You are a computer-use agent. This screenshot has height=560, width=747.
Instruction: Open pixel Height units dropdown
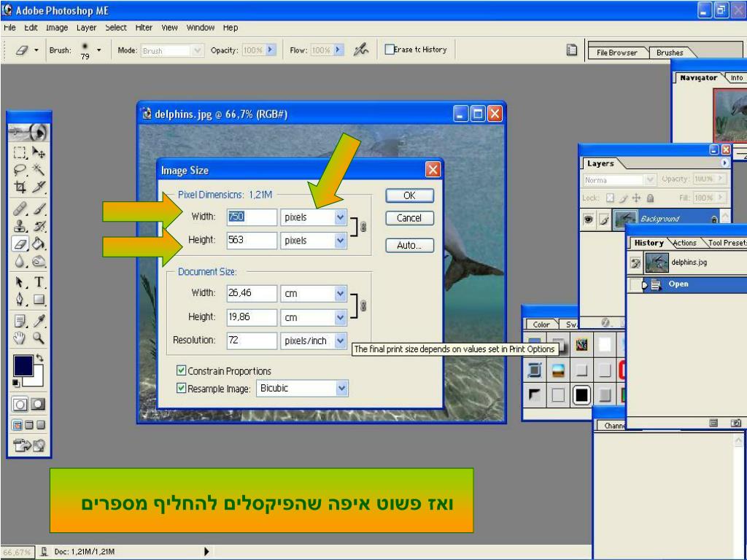tap(340, 241)
